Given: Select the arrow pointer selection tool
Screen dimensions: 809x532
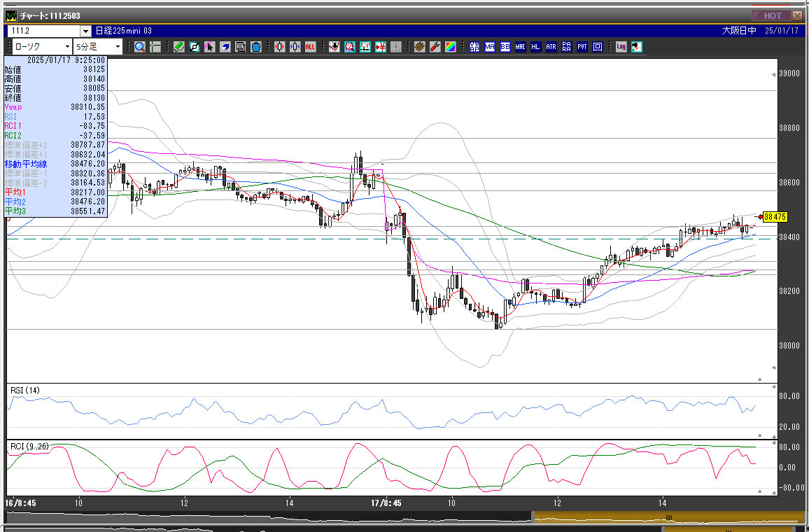Looking at the screenshot, I should [x=209, y=47].
